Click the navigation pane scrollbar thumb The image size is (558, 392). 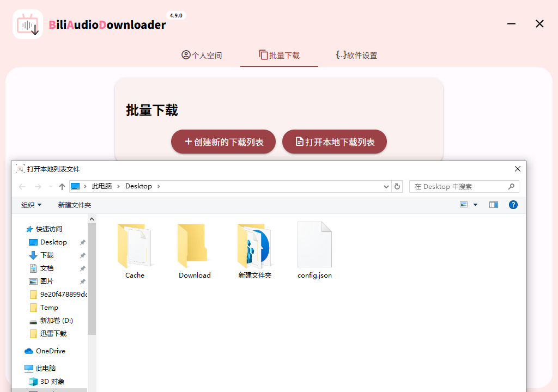coord(92,279)
